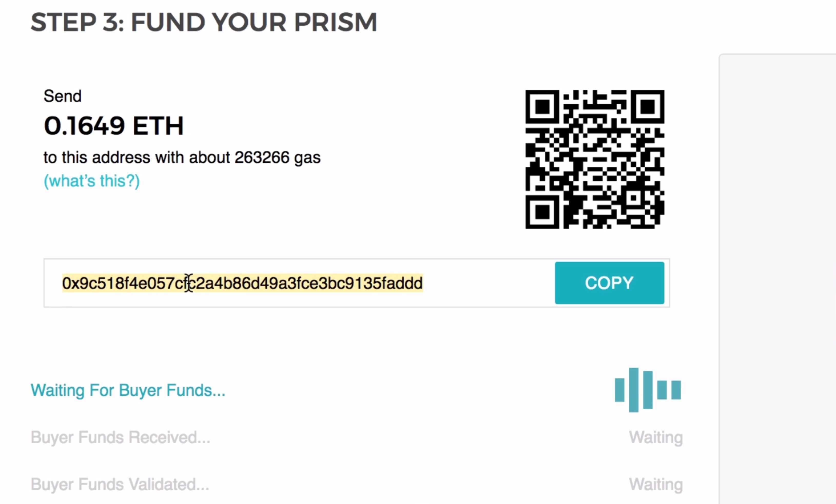Select the "Buyer Funds Validated..." step
This screenshot has height=504, width=836.
tap(119, 484)
